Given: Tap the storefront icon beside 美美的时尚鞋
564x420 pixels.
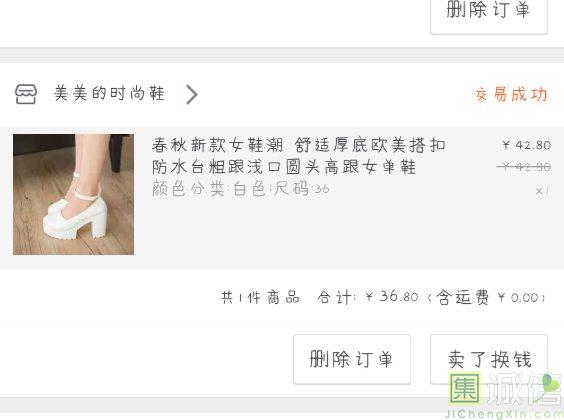Looking at the screenshot, I should [x=26, y=94].
